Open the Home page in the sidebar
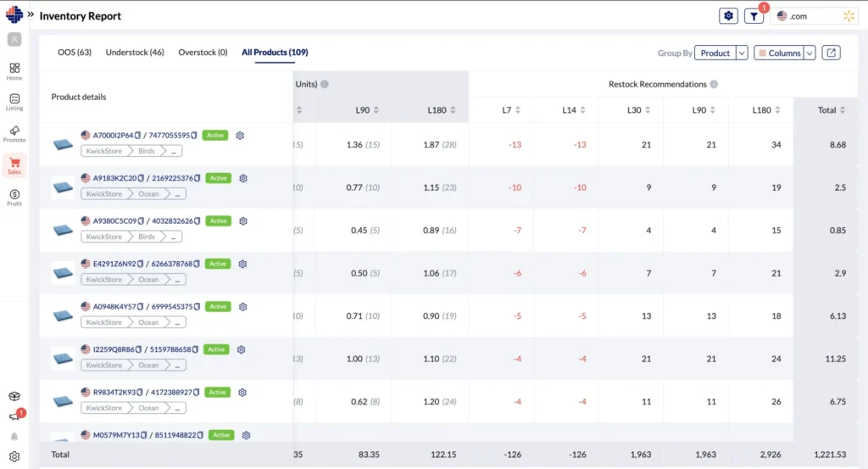This screenshot has height=469, width=868. [x=14, y=71]
